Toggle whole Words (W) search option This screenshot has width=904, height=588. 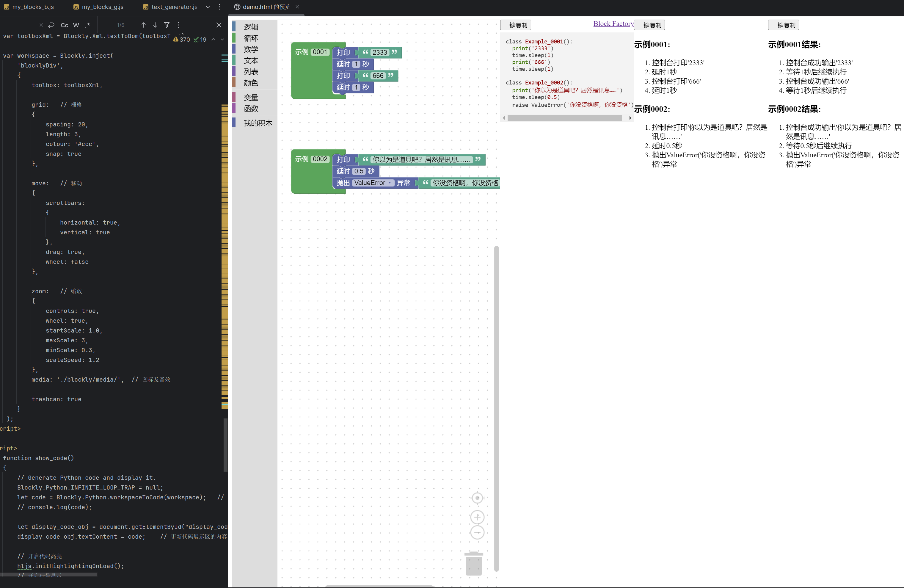(76, 25)
